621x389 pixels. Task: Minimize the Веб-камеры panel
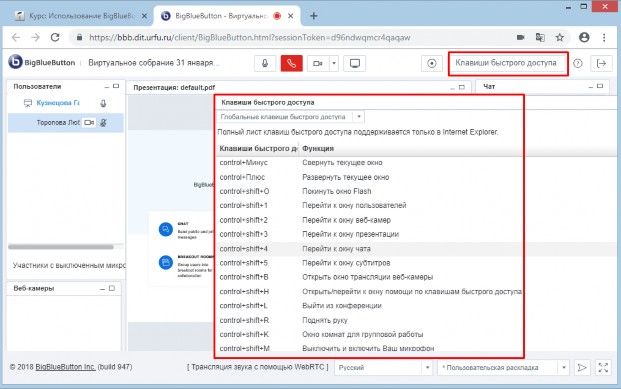tap(102, 289)
